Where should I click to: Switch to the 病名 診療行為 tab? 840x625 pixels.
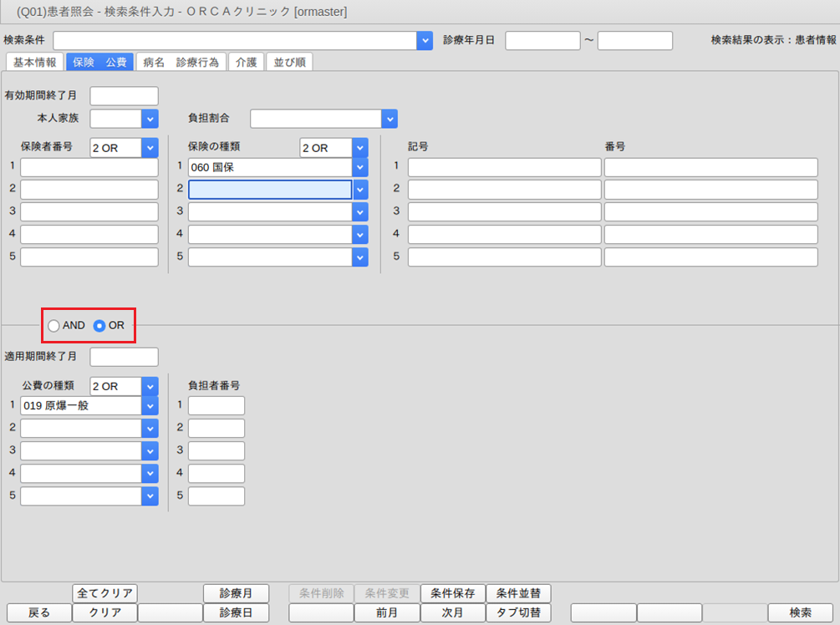click(181, 63)
